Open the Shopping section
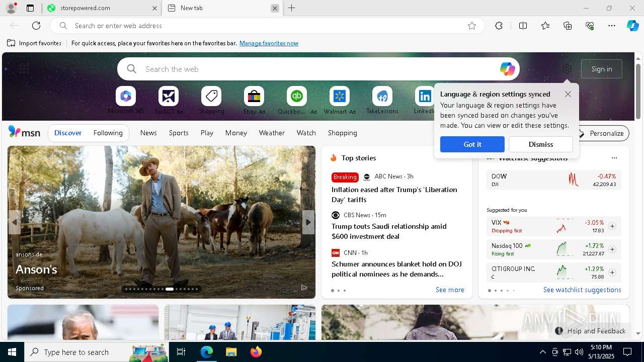644x362 pixels. coord(343,133)
